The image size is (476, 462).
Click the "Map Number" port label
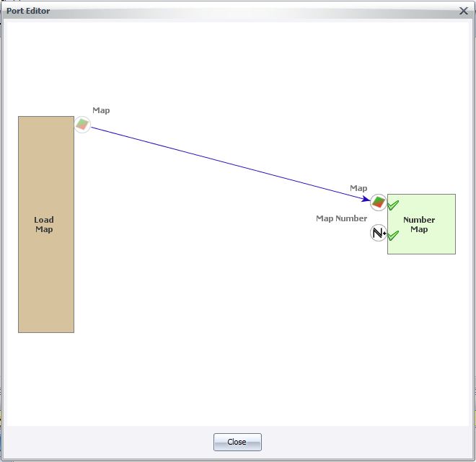[x=341, y=218]
